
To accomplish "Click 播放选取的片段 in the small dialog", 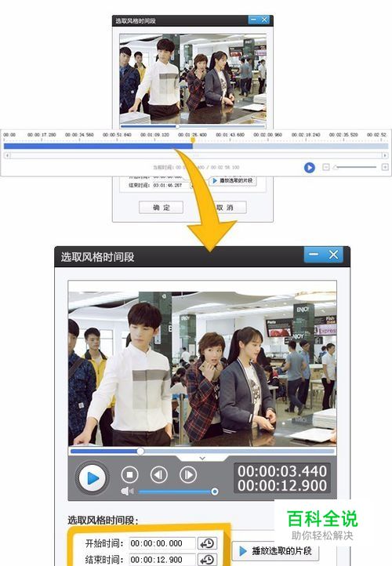I will point(233,180).
